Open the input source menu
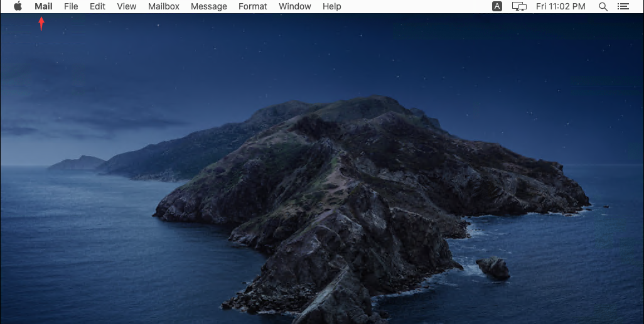644x324 pixels. [497, 6]
